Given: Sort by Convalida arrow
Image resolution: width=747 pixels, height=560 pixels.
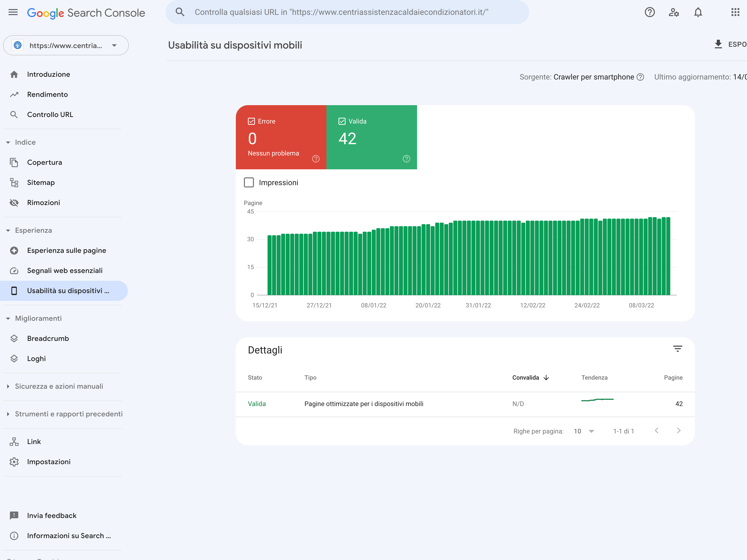Looking at the screenshot, I should click(546, 377).
